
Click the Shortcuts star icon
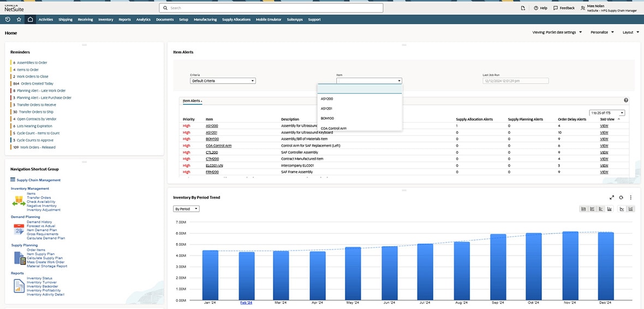(19, 19)
